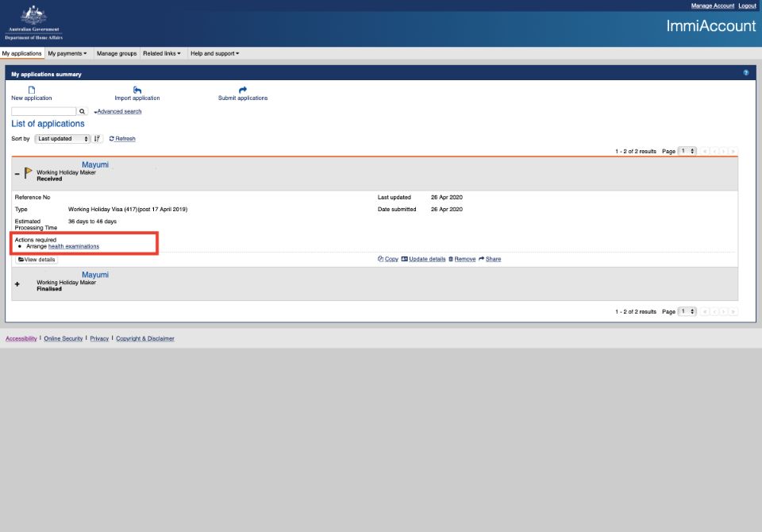Select the "36 days to 46 days" value

click(x=92, y=222)
